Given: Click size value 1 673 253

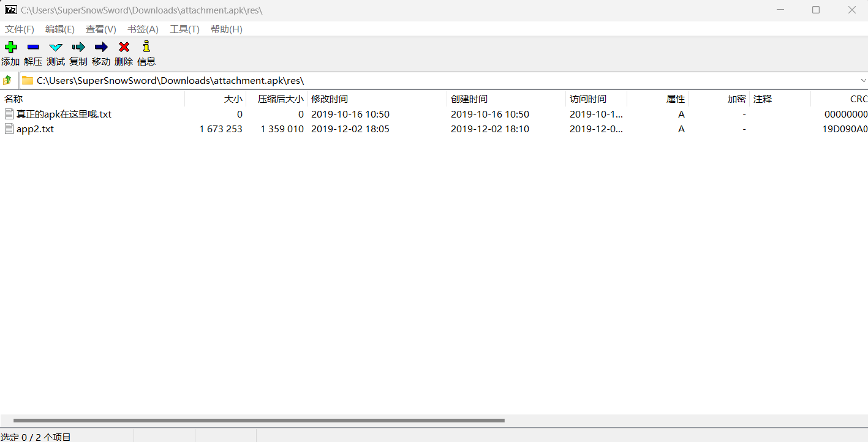Looking at the screenshot, I should tap(221, 129).
